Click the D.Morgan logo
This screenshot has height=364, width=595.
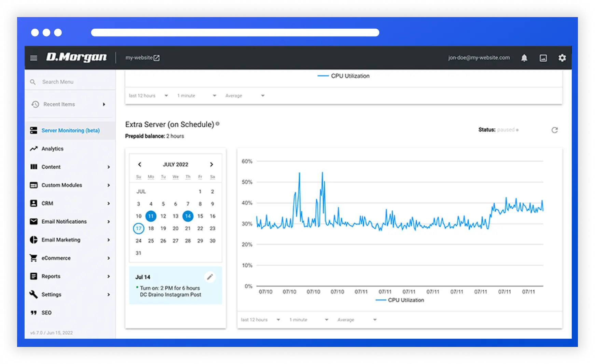point(77,57)
